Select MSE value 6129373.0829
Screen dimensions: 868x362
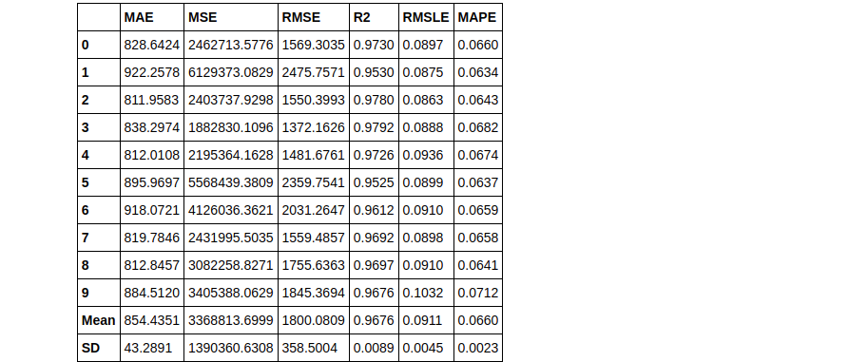click(231, 72)
